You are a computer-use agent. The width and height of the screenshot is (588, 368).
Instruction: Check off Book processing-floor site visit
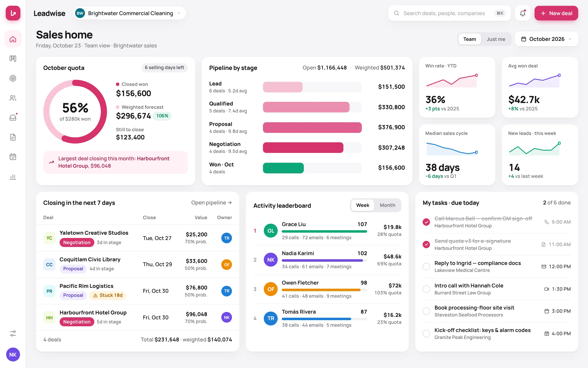426,311
